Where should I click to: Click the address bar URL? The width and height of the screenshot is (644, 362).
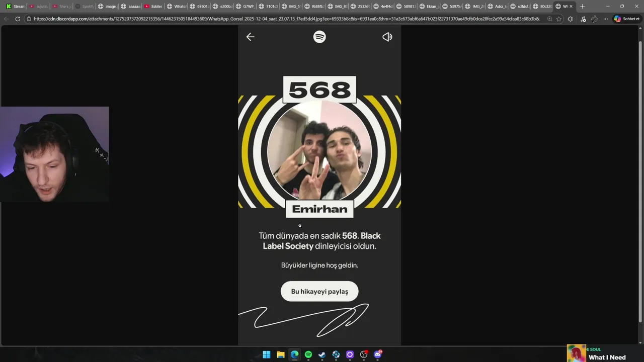click(287, 19)
